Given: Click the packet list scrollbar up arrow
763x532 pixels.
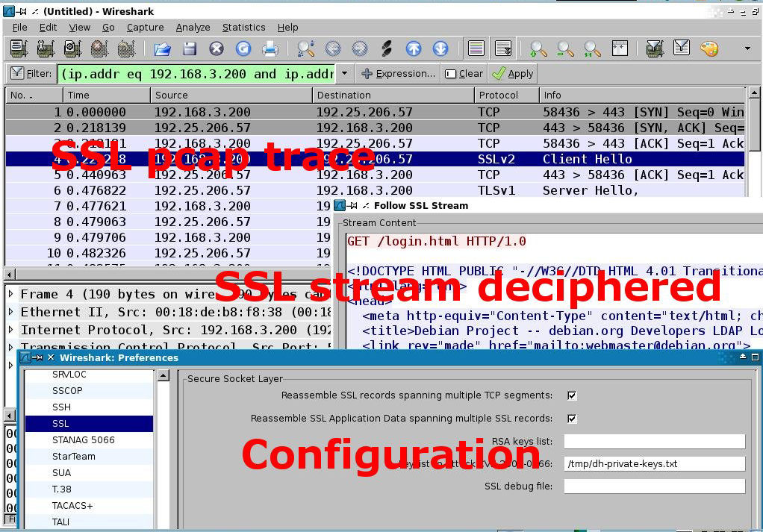Looking at the screenshot, I should click(754, 93).
